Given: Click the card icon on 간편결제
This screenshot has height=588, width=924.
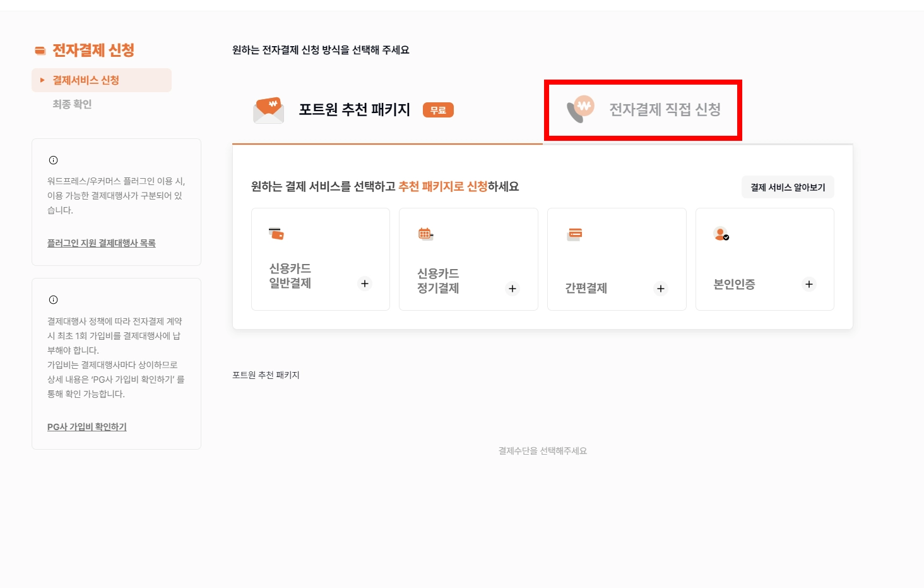Looking at the screenshot, I should click(x=574, y=234).
